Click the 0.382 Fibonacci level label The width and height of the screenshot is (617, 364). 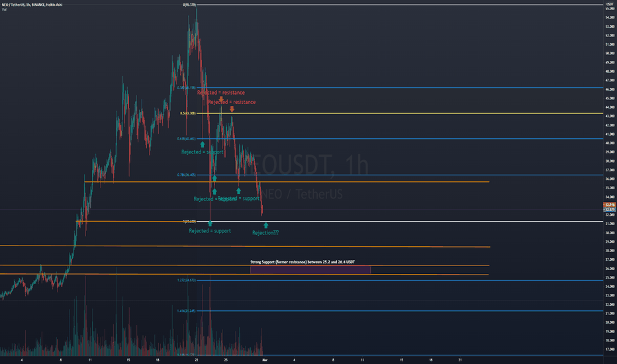187,88
